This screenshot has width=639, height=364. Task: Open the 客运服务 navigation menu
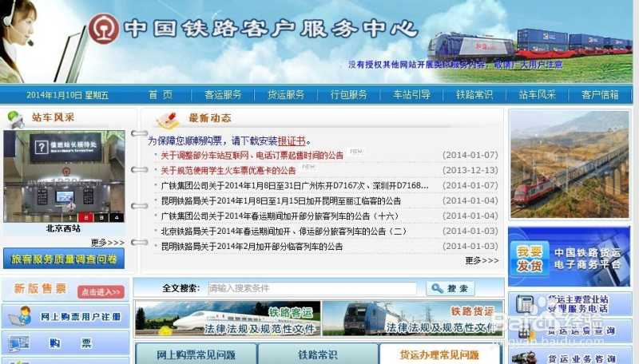(x=223, y=94)
